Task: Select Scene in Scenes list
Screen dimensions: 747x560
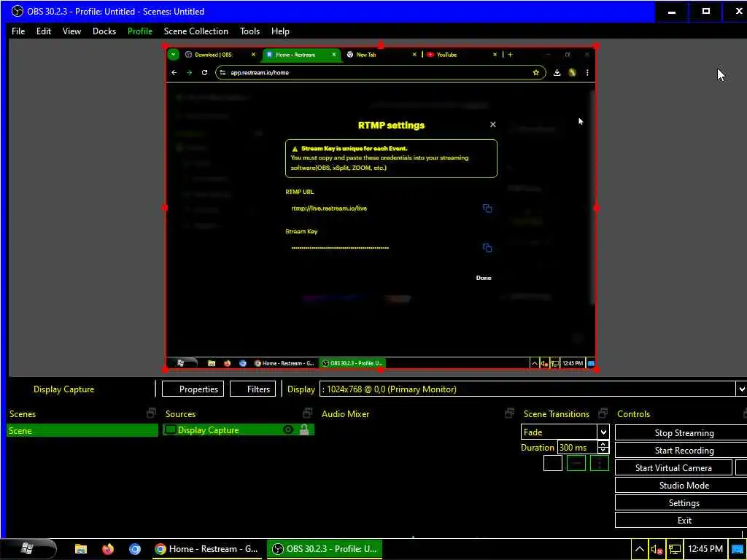Action: pos(82,430)
